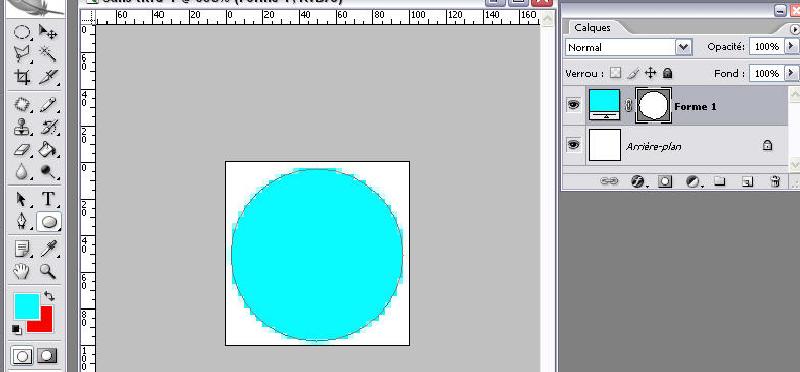Expand the Fond fill arrow
The width and height of the screenshot is (800, 372).
[x=791, y=73]
